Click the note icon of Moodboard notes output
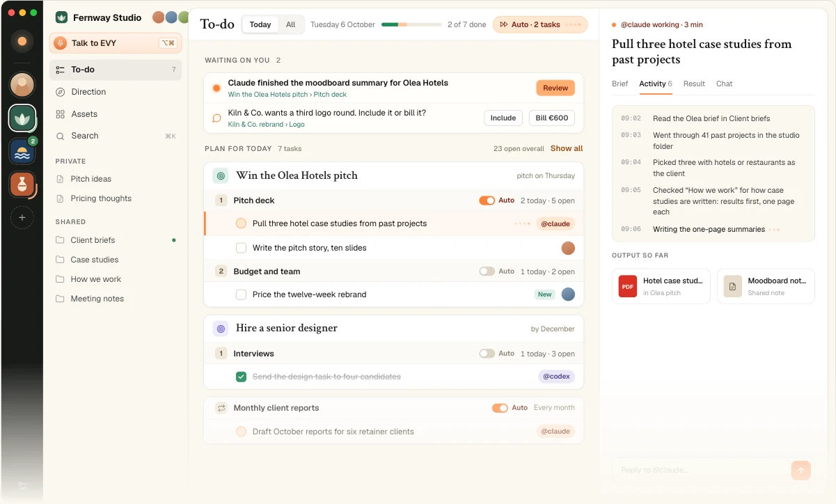Screen dimensions: 836x504 point(732,286)
